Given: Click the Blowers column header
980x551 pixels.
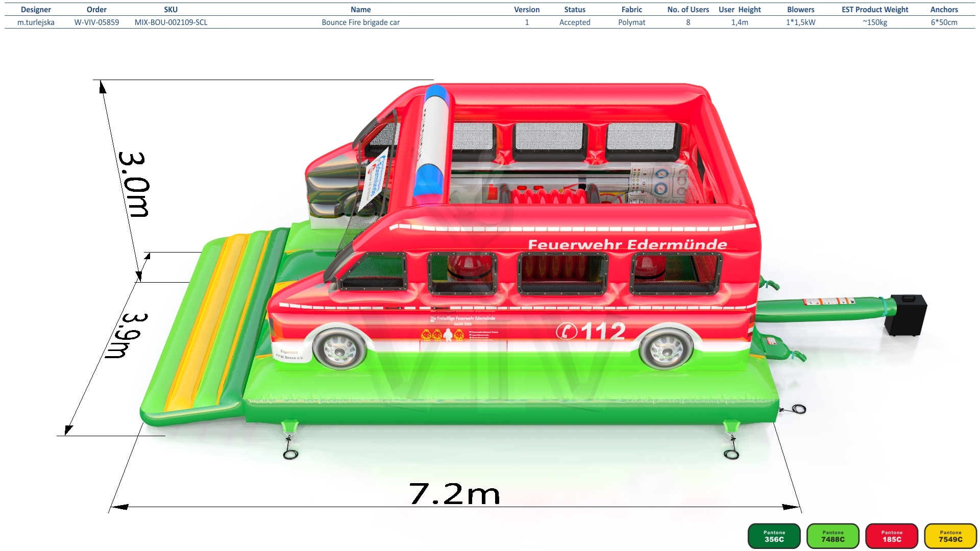Looking at the screenshot, I should 801,9.
